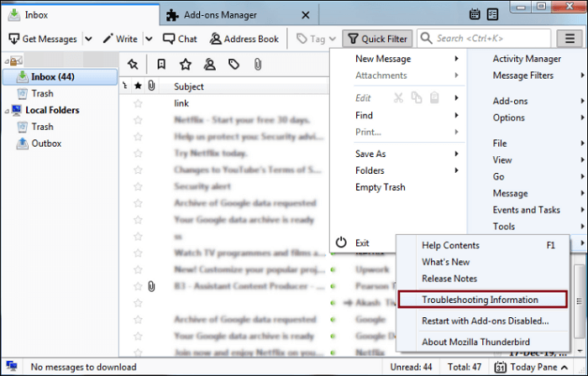588x376 pixels.
Task: Open the Get Messages dropdown arrow
Action: [x=88, y=39]
